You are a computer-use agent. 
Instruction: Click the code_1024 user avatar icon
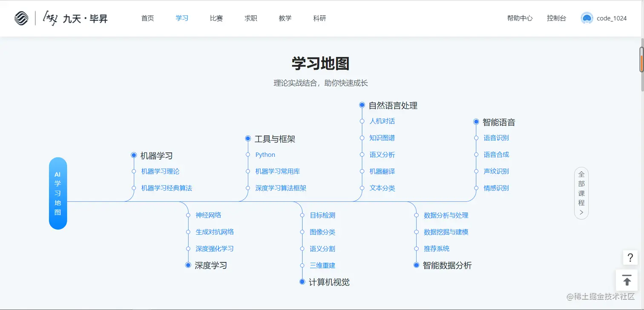click(x=586, y=18)
